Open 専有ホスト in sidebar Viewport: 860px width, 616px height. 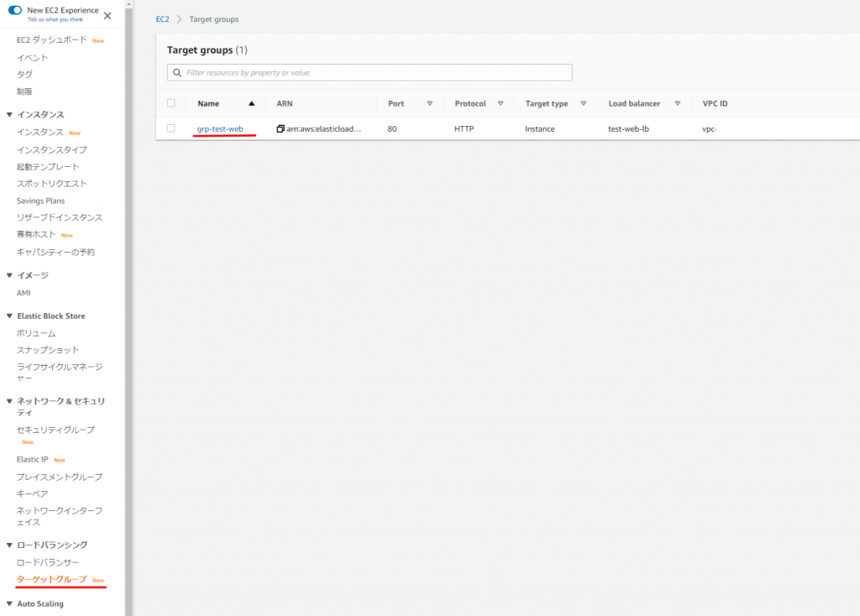(x=36, y=234)
